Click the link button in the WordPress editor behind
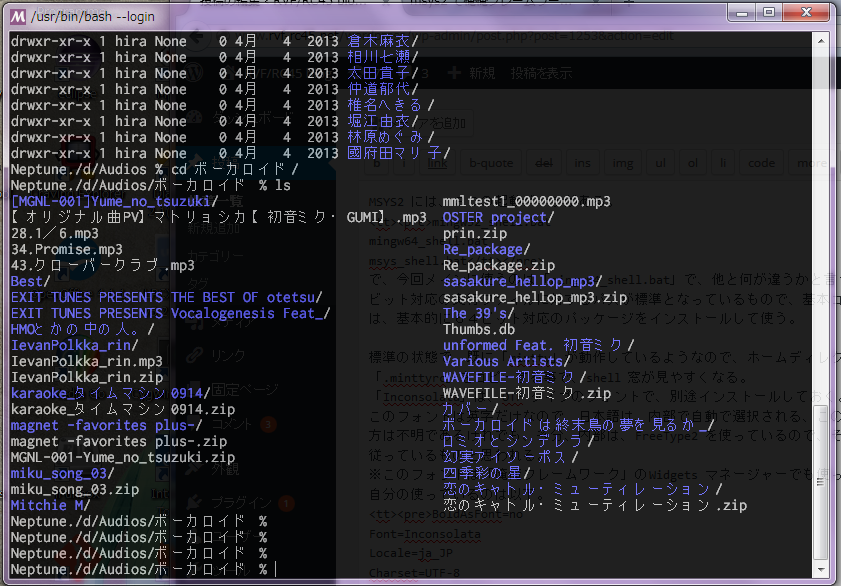The image size is (841, 586). click(437, 162)
